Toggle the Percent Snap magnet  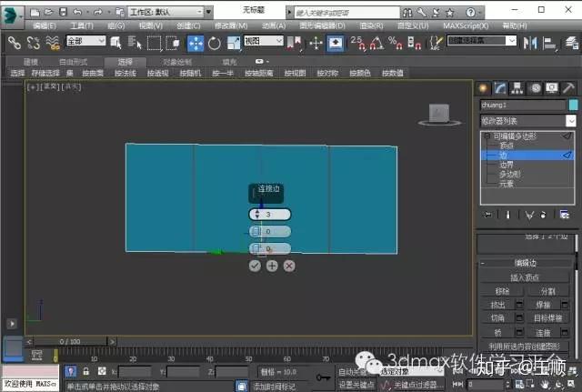tap(395, 43)
